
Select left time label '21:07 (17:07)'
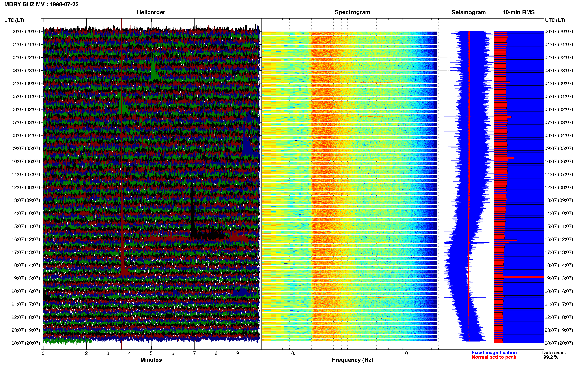(x=26, y=304)
